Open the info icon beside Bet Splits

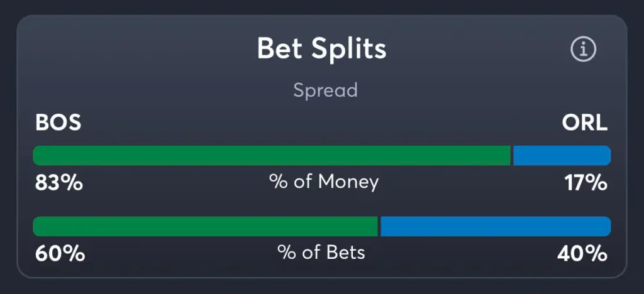tap(583, 49)
